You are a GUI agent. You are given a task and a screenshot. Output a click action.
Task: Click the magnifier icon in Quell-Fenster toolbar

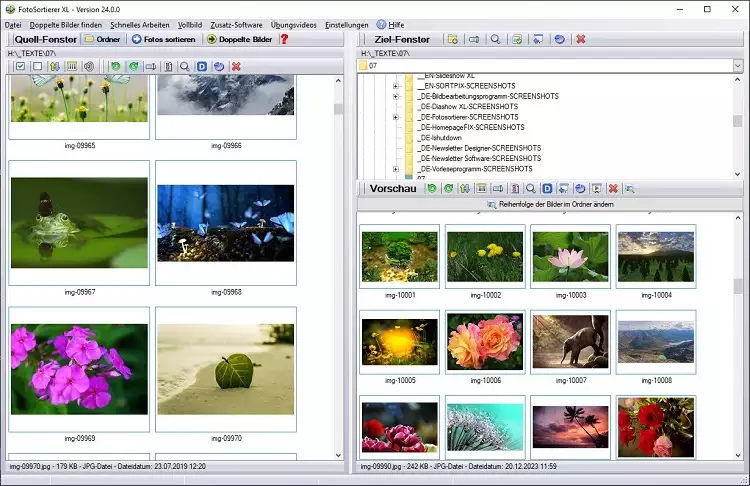[x=185, y=66]
